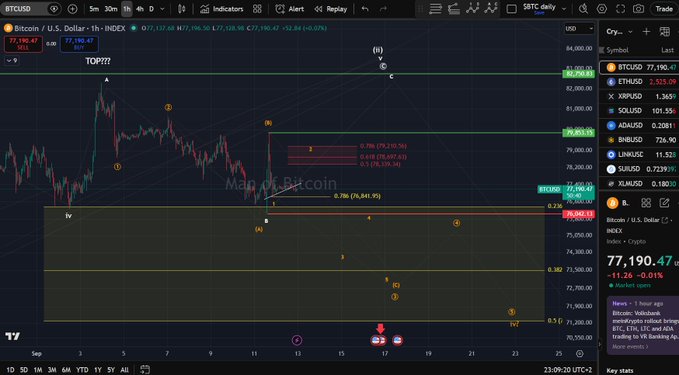Create an Alert

click(290, 9)
